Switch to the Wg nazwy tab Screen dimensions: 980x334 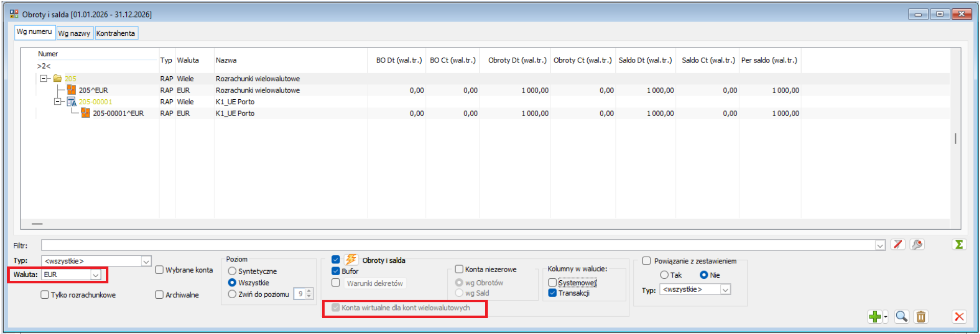[x=74, y=33]
